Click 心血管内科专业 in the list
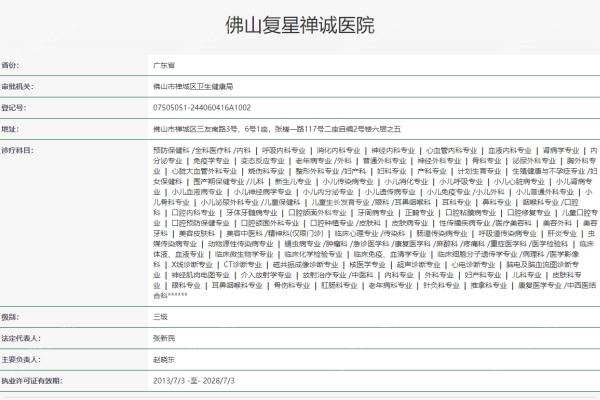This screenshot has height=400, width=600. coord(451,150)
